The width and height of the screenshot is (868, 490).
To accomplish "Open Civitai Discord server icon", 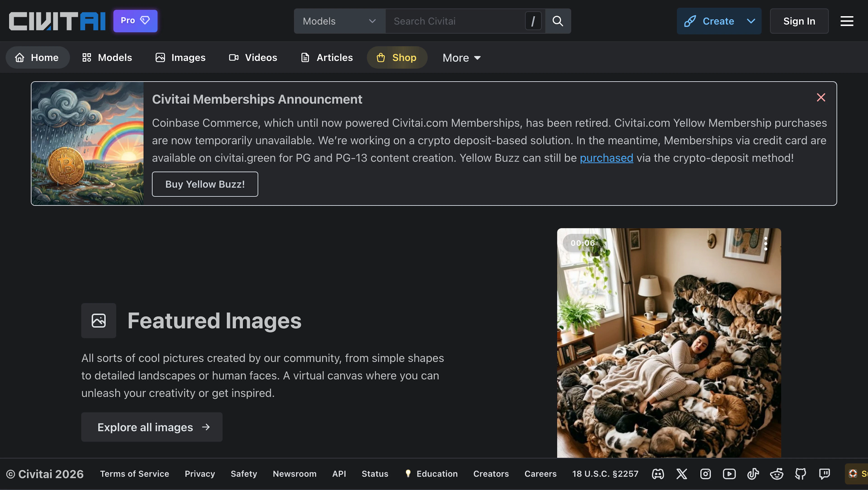I will click(658, 474).
